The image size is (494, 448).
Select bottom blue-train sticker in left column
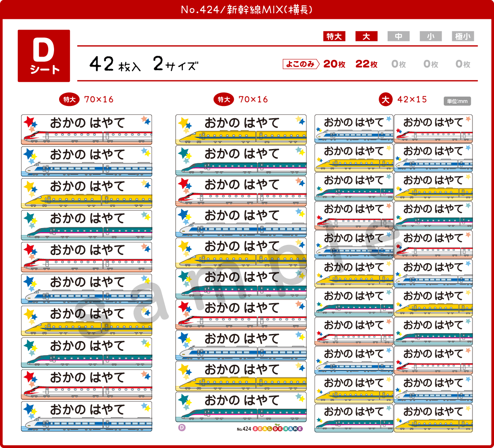[x=87, y=416]
